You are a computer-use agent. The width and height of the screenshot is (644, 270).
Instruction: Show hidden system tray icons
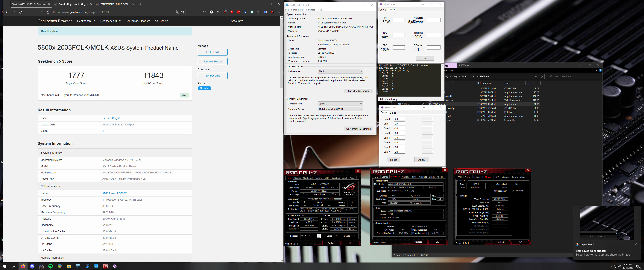(x=611, y=266)
